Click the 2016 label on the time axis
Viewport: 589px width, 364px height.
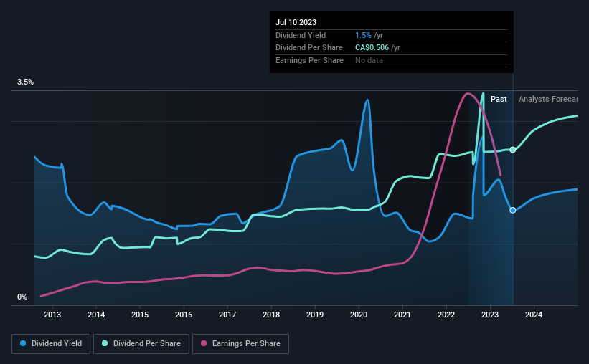pos(184,315)
